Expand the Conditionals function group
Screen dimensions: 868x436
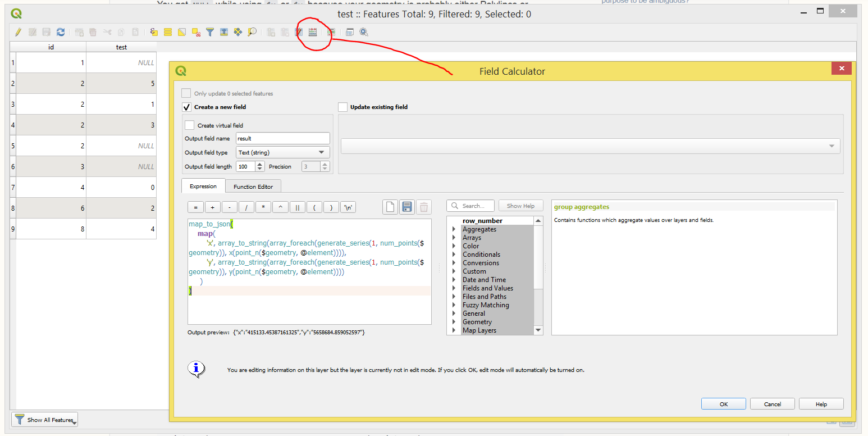tap(454, 255)
